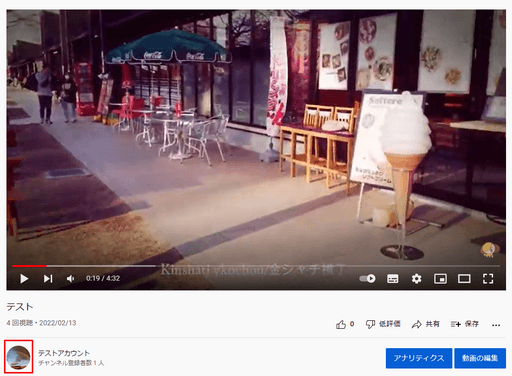Viewport: 512px width, 376px height.
Task: Click the アナリティクス button
Action: 419,358
